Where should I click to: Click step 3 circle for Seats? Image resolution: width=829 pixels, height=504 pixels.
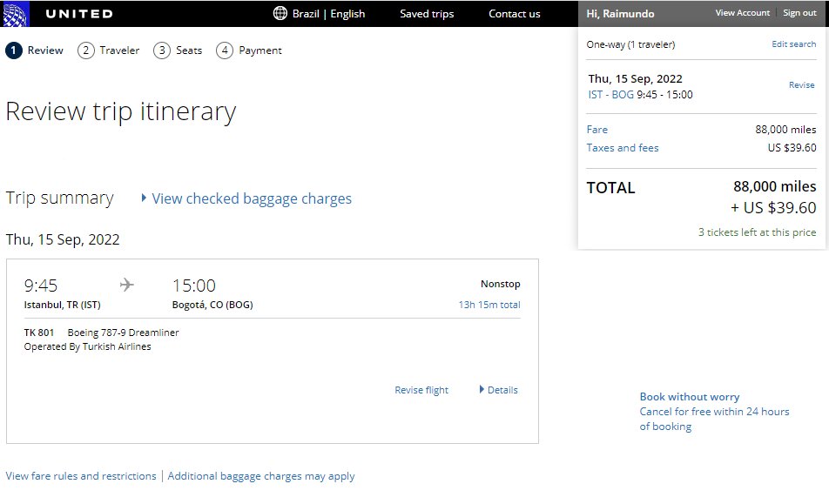coord(162,50)
